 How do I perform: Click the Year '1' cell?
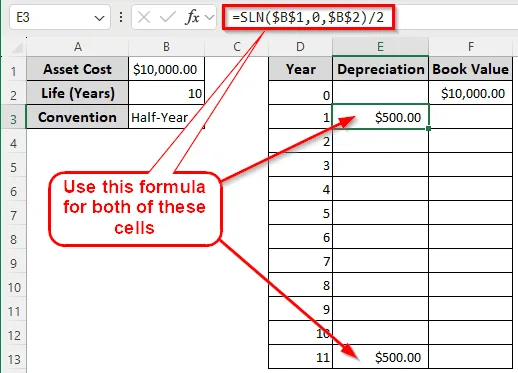(300, 117)
